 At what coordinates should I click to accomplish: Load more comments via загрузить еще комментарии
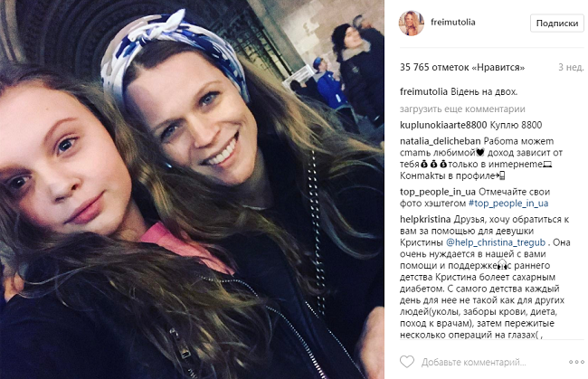(x=462, y=109)
